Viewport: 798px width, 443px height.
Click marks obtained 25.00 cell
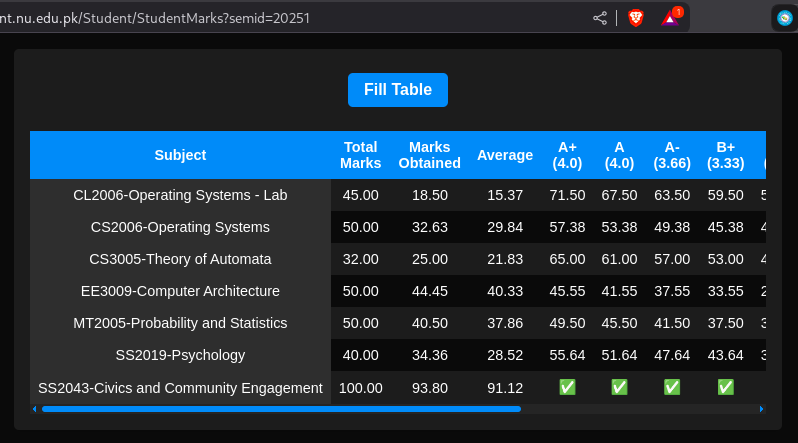[430, 259]
